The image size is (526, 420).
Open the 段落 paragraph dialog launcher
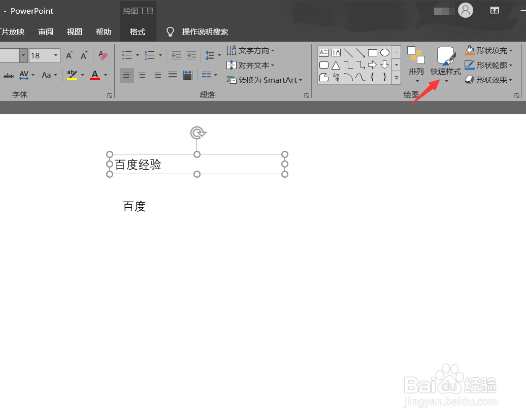coord(307,95)
